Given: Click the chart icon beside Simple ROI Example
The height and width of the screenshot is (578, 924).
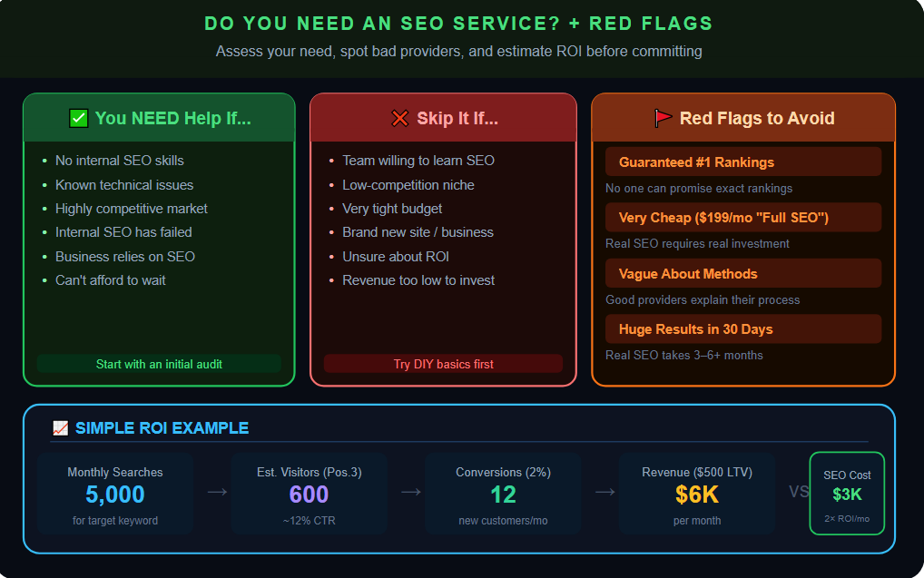Looking at the screenshot, I should click(60, 427).
